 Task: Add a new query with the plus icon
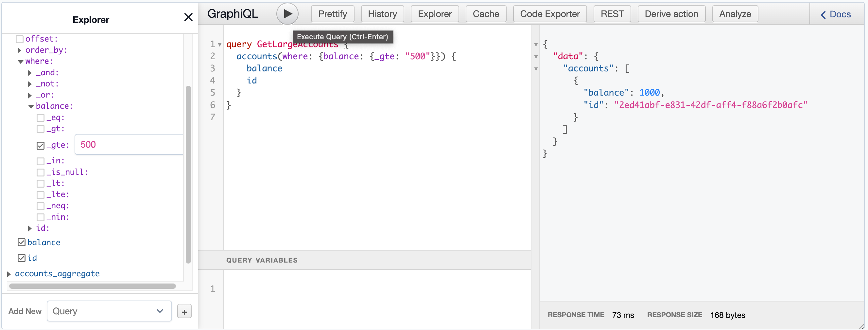pos(184,311)
